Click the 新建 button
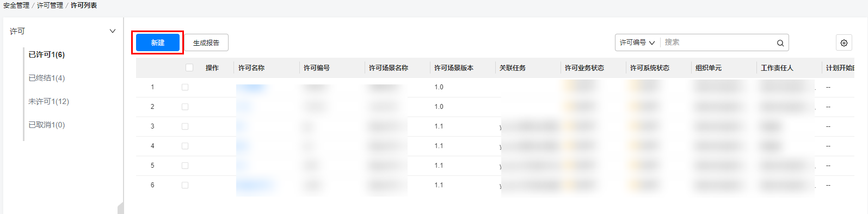The image size is (868, 214). tap(158, 42)
